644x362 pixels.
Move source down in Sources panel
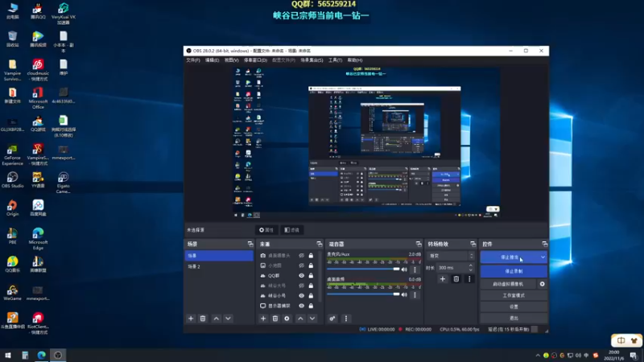click(x=312, y=319)
